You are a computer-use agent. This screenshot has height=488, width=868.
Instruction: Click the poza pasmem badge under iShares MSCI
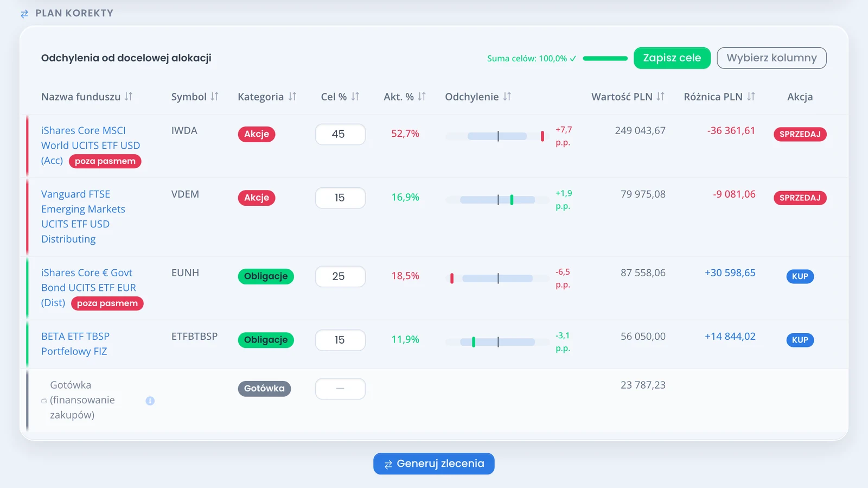pos(105,161)
